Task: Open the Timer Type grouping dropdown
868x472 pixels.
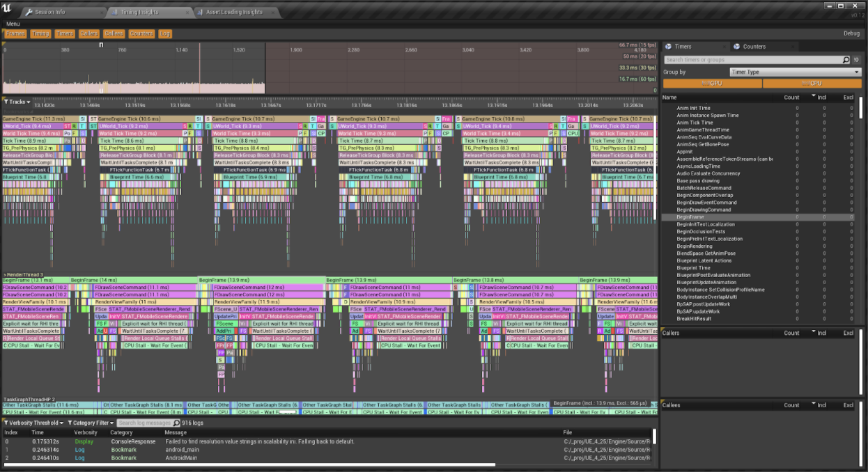Action: [x=794, y=72]
